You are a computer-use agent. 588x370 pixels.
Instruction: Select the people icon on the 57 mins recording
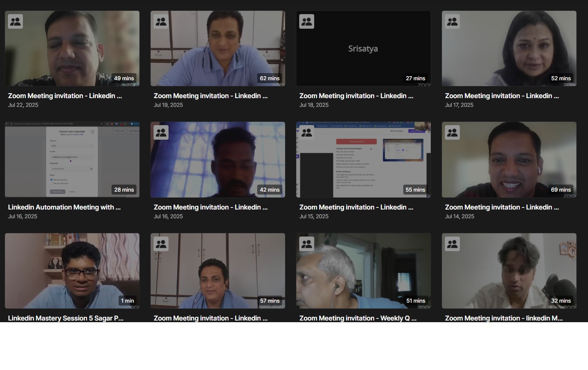tap(161, 244)
